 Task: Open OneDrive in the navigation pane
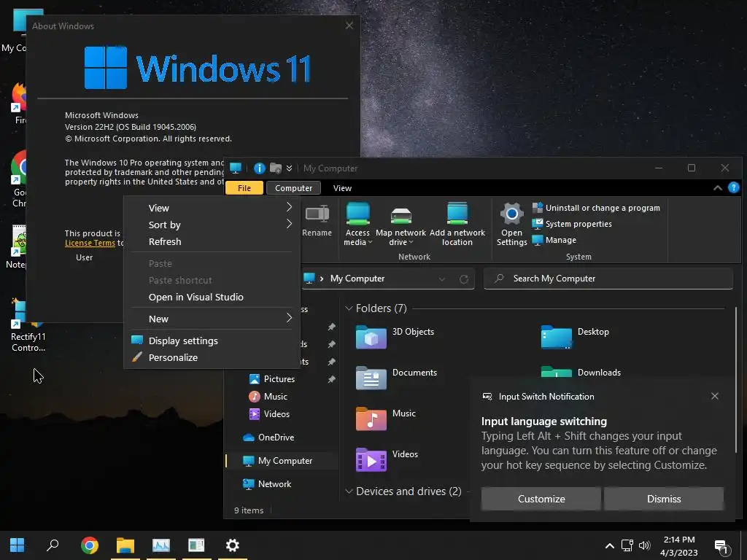click(268, 437)
